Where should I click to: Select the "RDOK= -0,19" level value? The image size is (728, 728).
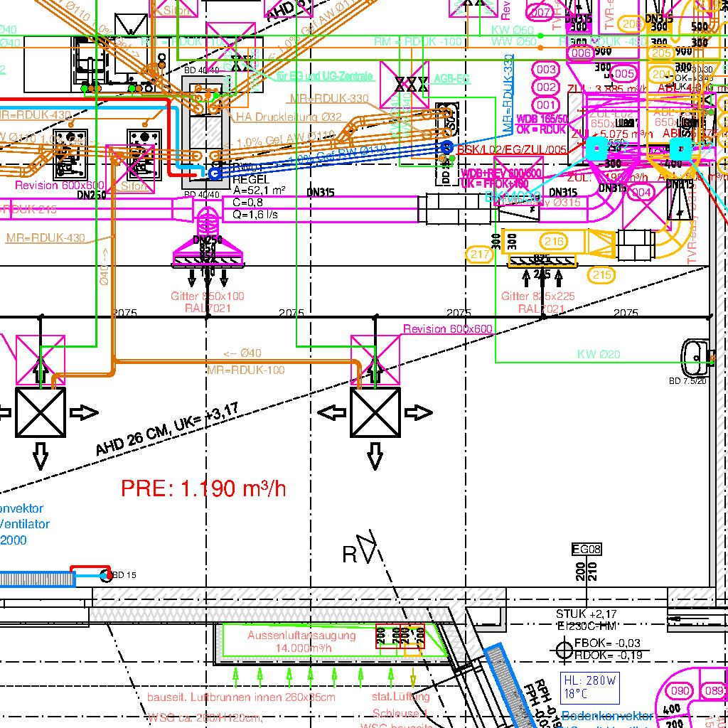point(609,655)
